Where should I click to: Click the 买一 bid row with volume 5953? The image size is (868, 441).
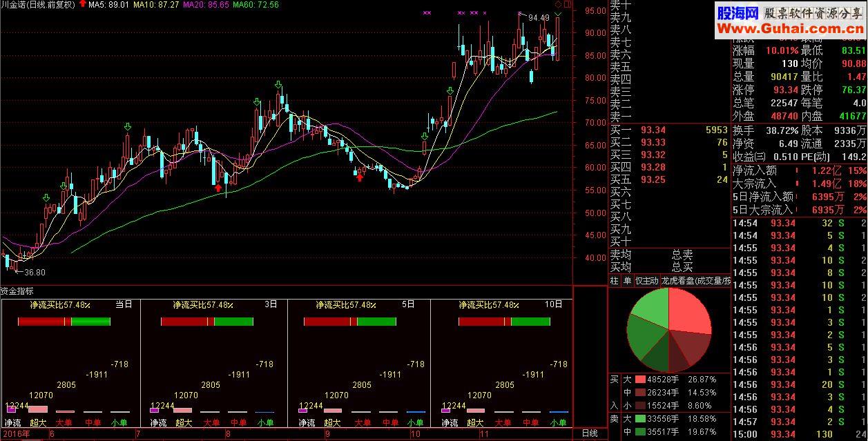pos(669,130)
